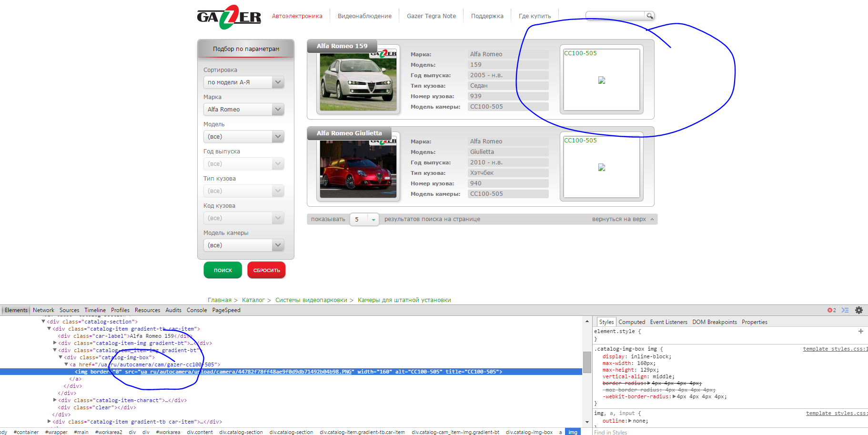
Task: Open the Год выпуска dropdown
Action: tap(244, 164)
